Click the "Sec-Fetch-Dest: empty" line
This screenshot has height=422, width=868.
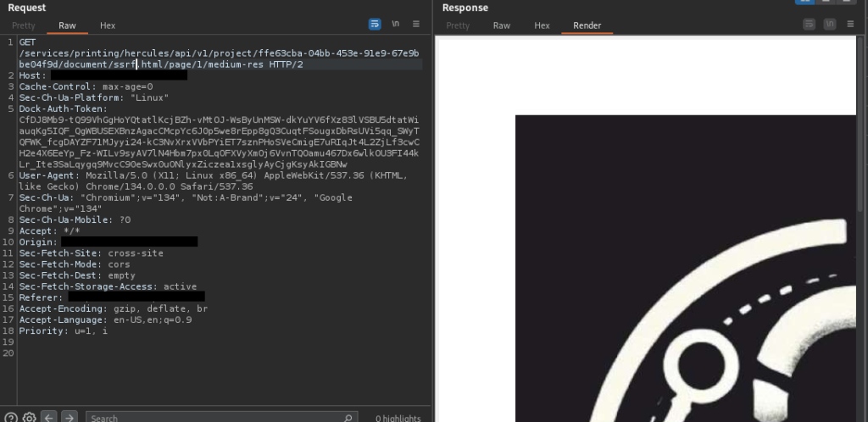click(77, 275)
